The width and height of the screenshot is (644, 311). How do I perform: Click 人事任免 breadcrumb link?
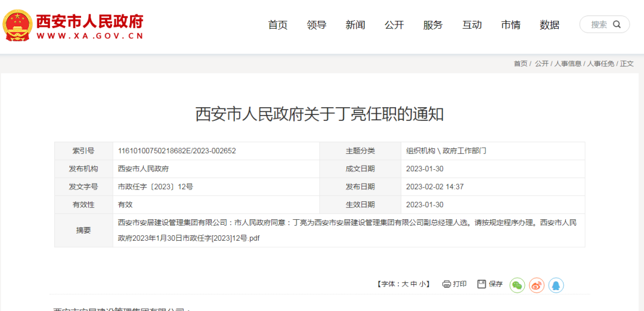[x=600, y=64]
